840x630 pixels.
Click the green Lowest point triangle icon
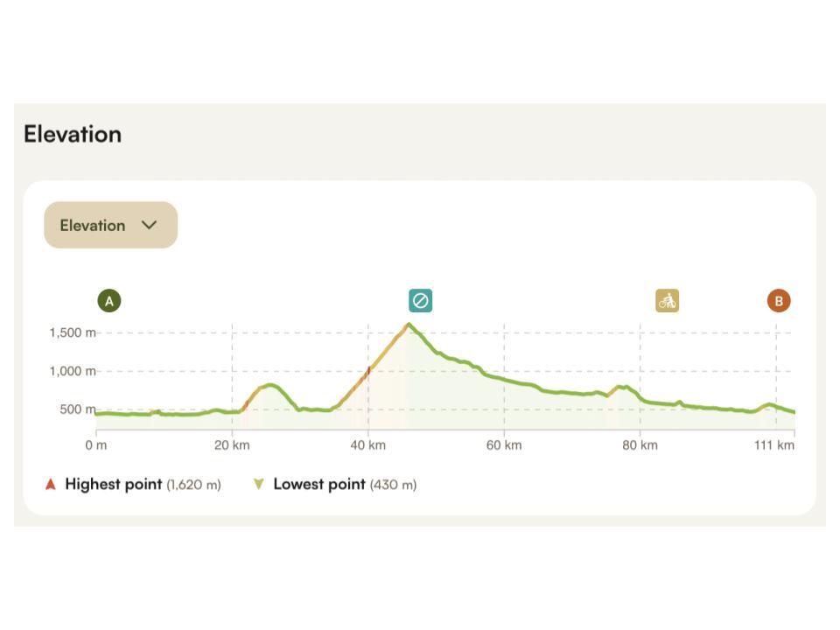click(259, 484)
